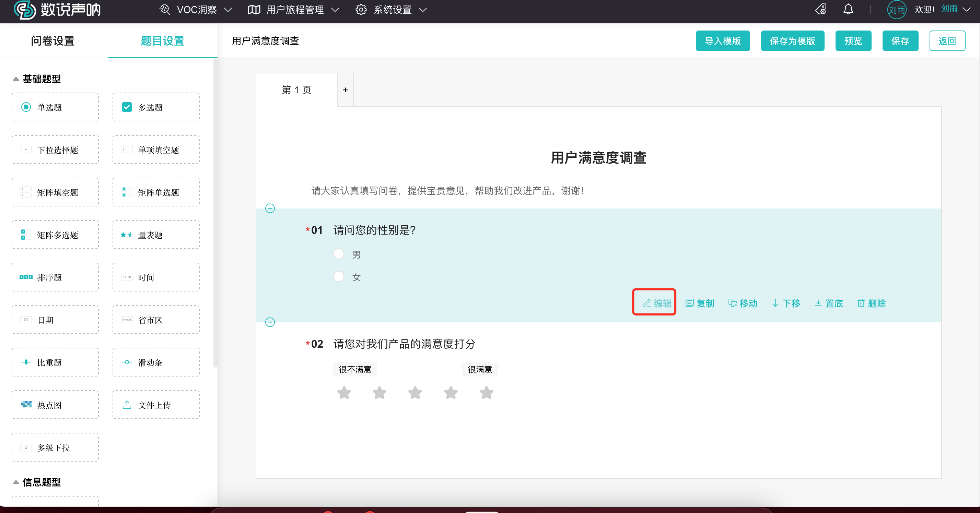Select the 第 1 页 page tab
980x513 pixels.
pyautogui.click(x=297, y=90)
